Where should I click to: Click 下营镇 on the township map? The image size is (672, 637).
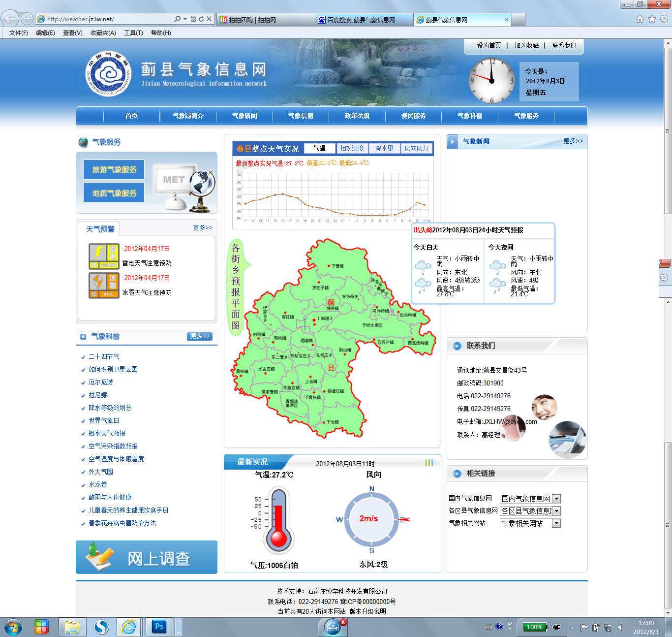coord(337,266)
